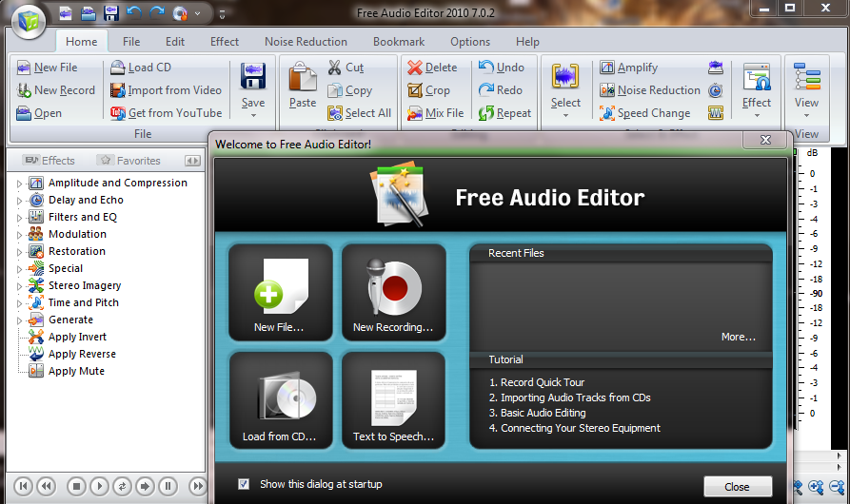Click Noise Reduction effect button

point(650,90)
